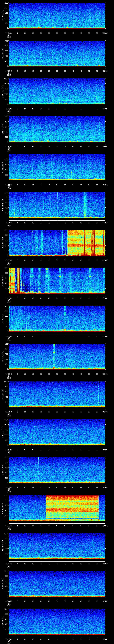
Task: Select the spectrogram panel starting at 19:32:00
Action: (57, 129)
